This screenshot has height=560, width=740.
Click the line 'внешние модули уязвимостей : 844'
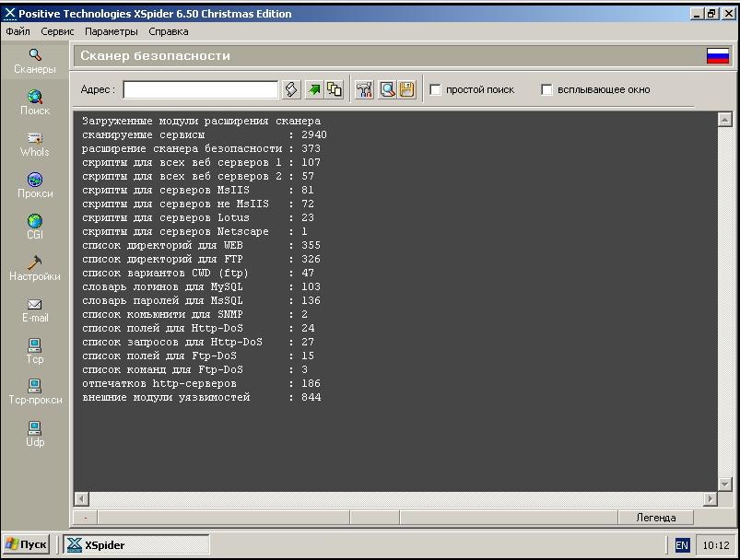[201, 397]
